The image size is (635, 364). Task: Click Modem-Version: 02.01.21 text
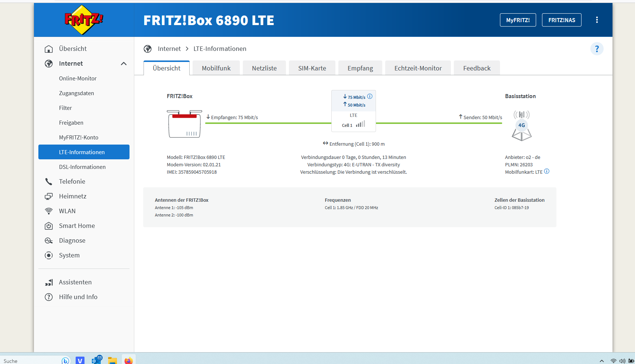[194, 165]
